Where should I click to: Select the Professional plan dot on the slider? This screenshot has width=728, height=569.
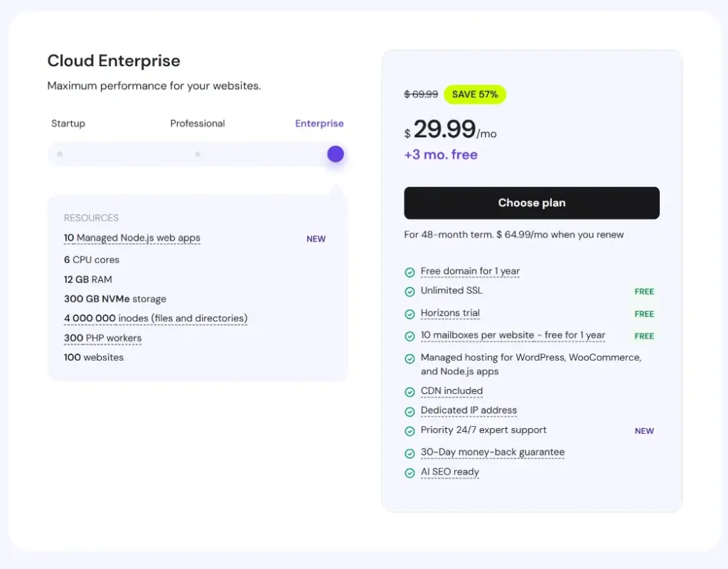[196, 154]
